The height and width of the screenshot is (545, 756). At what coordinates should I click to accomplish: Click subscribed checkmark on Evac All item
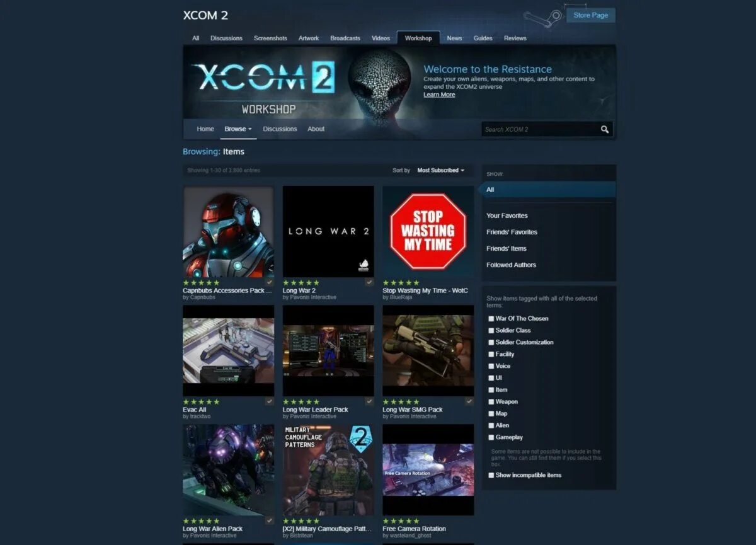click(x=270, y=401)
